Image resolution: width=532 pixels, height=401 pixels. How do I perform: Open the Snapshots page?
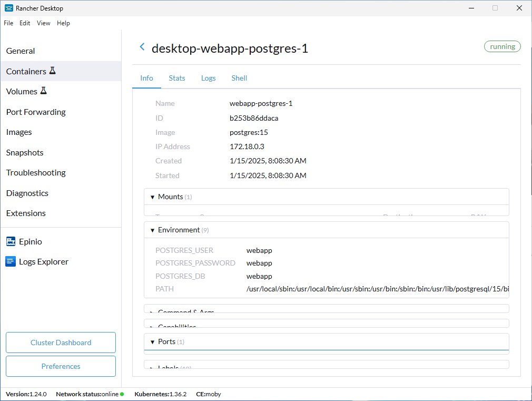click(x=61, y=152)
